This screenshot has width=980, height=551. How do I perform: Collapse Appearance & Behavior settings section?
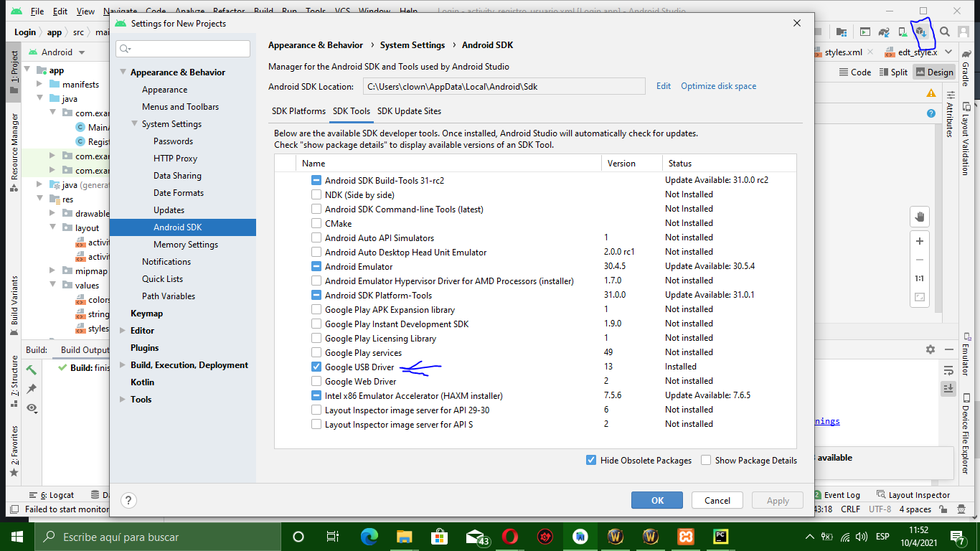123,72
